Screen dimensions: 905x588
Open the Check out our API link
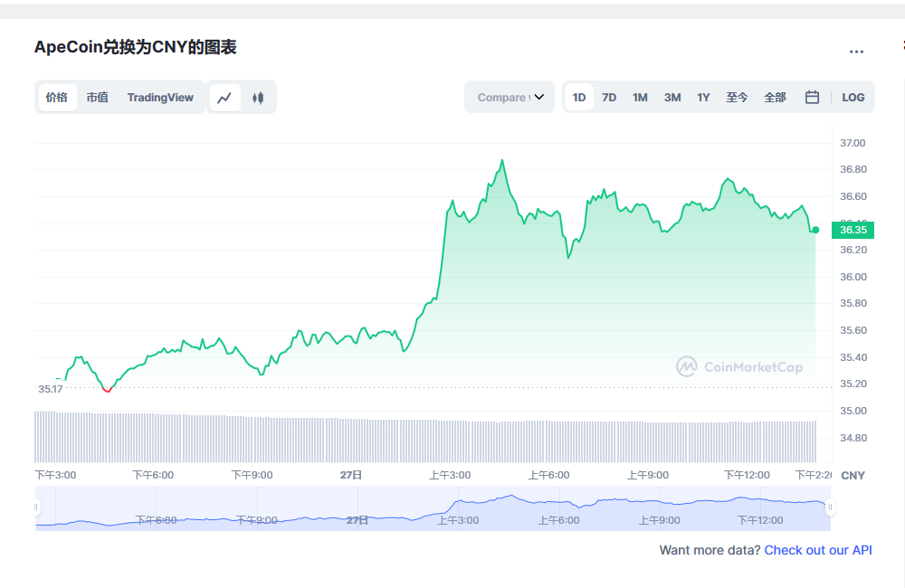pyautogui.click(x=818, y=550)
